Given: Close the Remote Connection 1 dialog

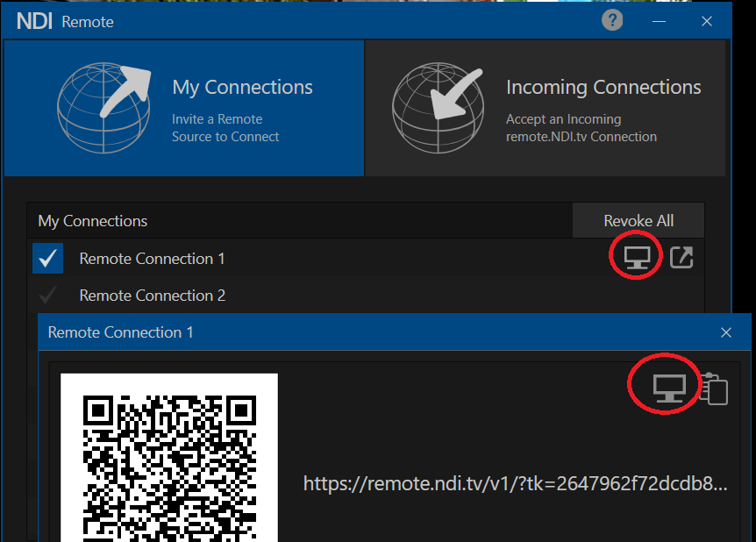Looking at the screenshot, I should [726, 332].
